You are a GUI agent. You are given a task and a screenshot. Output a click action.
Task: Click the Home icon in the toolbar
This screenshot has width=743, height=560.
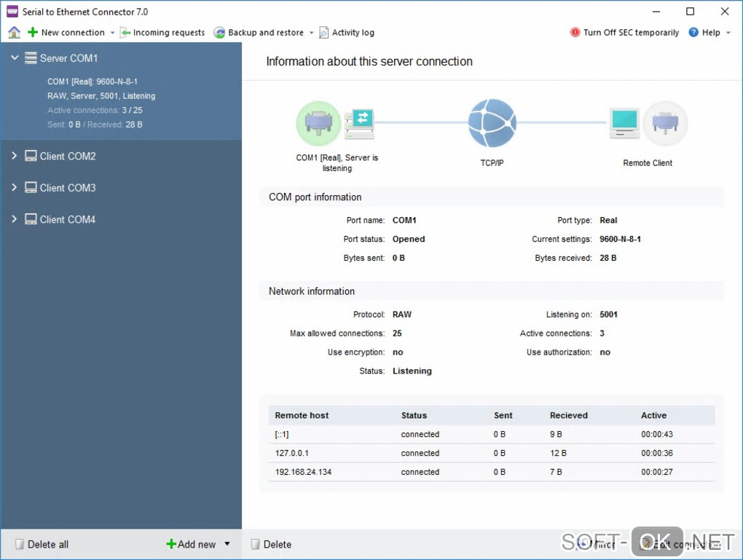[x=15, y=32]
